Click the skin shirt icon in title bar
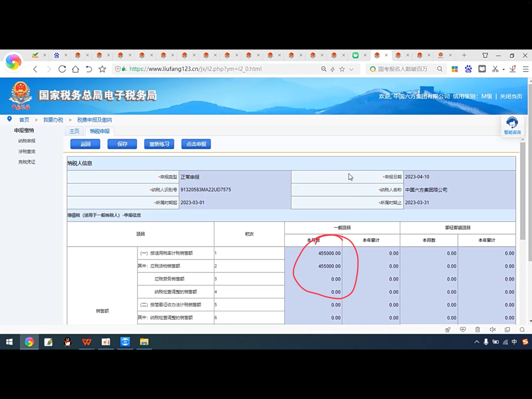532x399 pixels. pyautogui.click(x=485, y=55)
